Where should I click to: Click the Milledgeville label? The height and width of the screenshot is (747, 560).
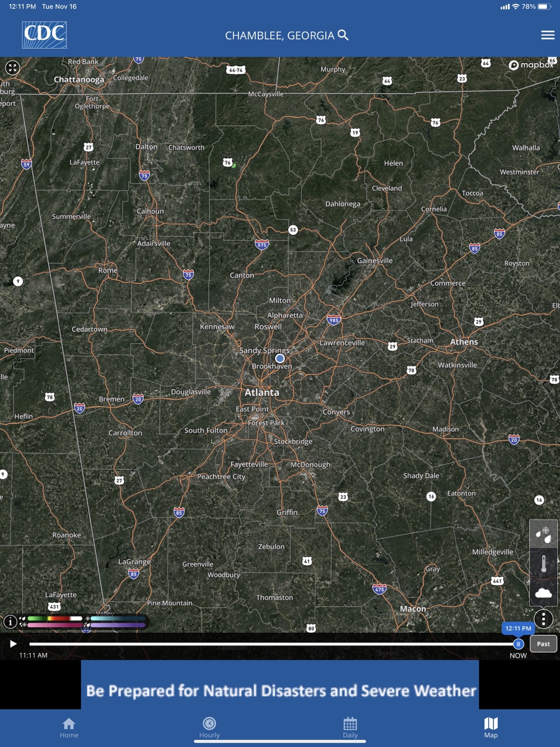(x=493, y=552)
